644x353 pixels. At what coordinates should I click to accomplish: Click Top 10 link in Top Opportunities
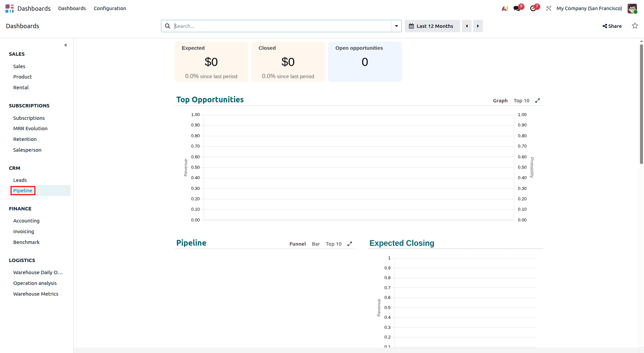521,101
